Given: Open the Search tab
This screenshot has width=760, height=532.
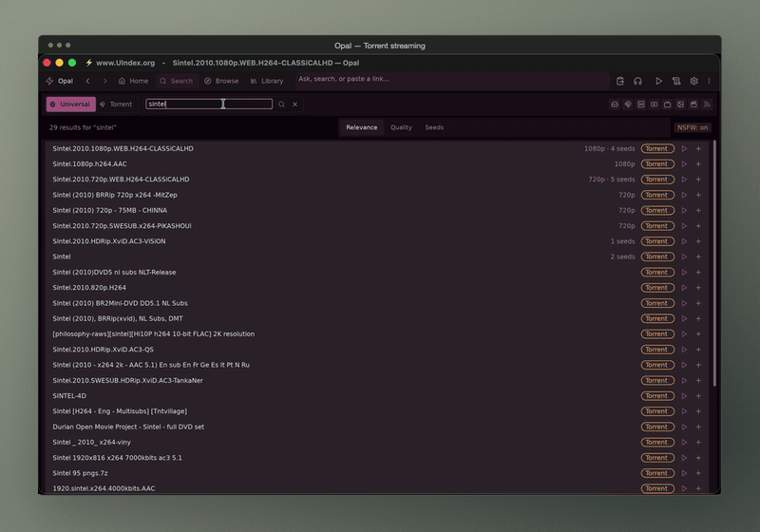Looking at the screenshot, I should pos(177,81).
